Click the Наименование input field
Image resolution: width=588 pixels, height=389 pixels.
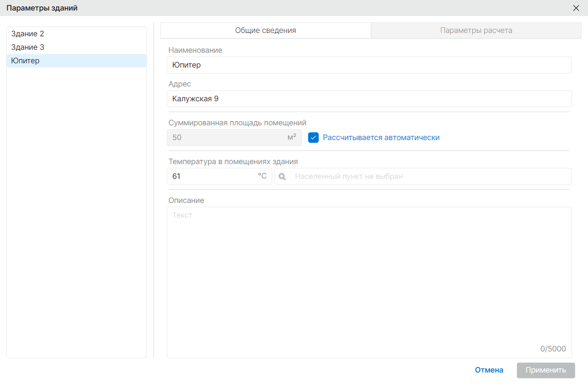(x=369, y=65)
